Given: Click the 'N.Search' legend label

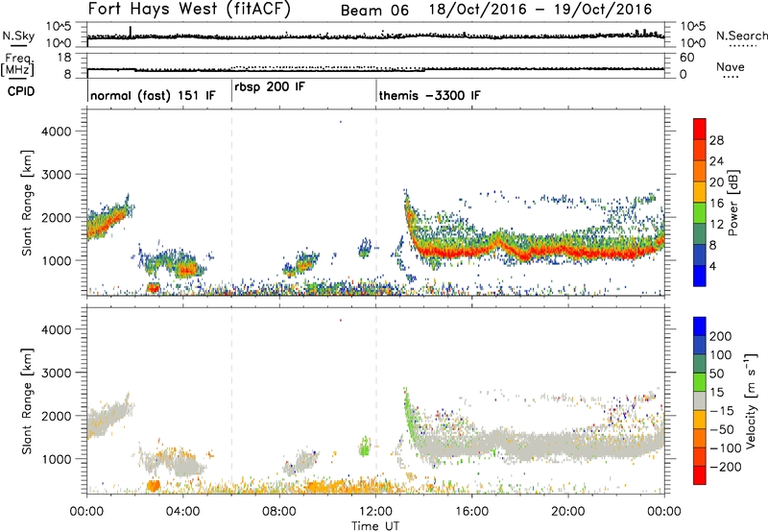Looking at the screenshot, I should [x=741, y=36].
